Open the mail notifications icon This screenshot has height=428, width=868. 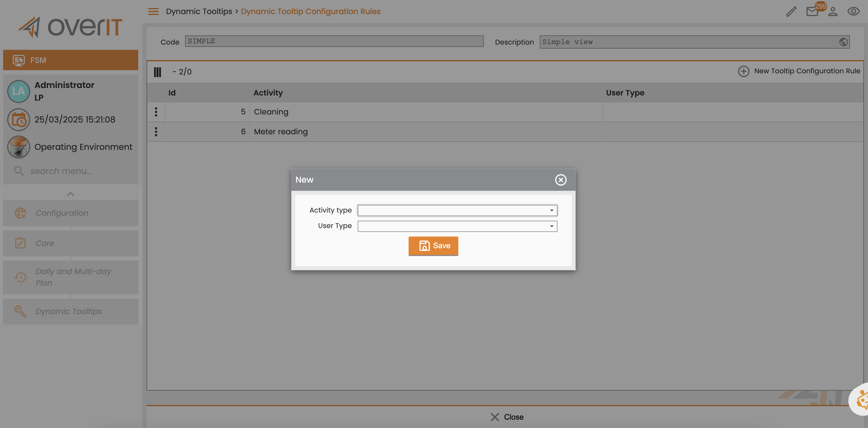812,12
